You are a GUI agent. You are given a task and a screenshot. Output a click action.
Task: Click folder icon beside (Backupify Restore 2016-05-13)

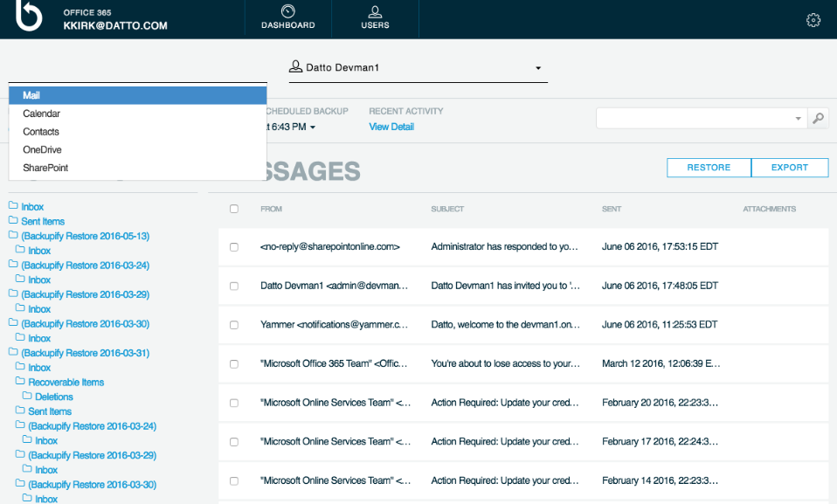click(13, 235)
